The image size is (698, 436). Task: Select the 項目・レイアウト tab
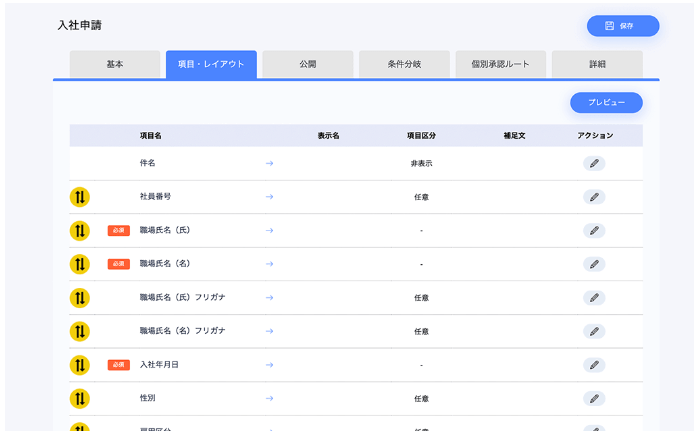pyautogui.click(x=211, y=65)
